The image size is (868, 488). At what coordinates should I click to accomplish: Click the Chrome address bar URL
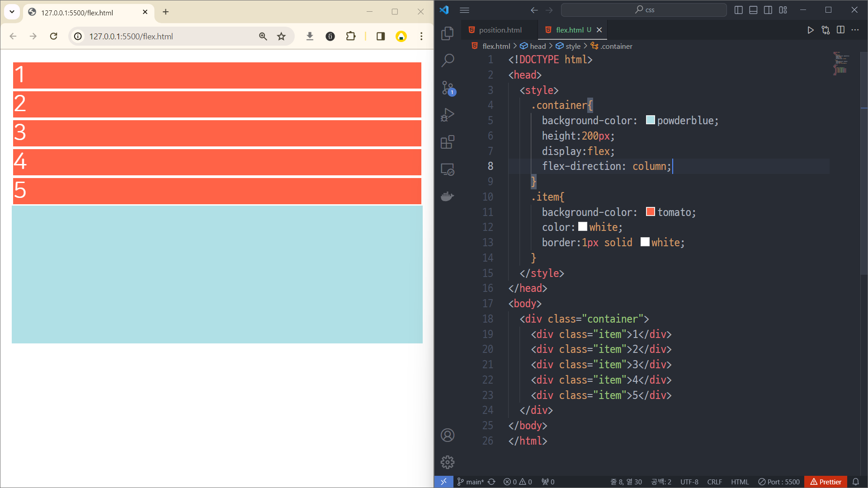(x=131, y=36)
